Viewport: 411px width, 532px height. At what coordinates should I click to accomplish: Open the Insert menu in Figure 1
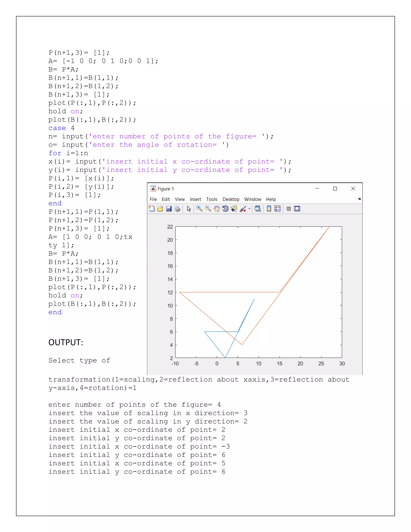coord(195,199)
